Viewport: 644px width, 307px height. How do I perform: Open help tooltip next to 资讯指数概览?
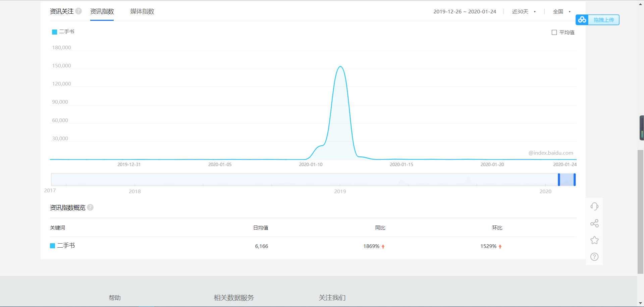pyautogui.click(x=90, y=207)
